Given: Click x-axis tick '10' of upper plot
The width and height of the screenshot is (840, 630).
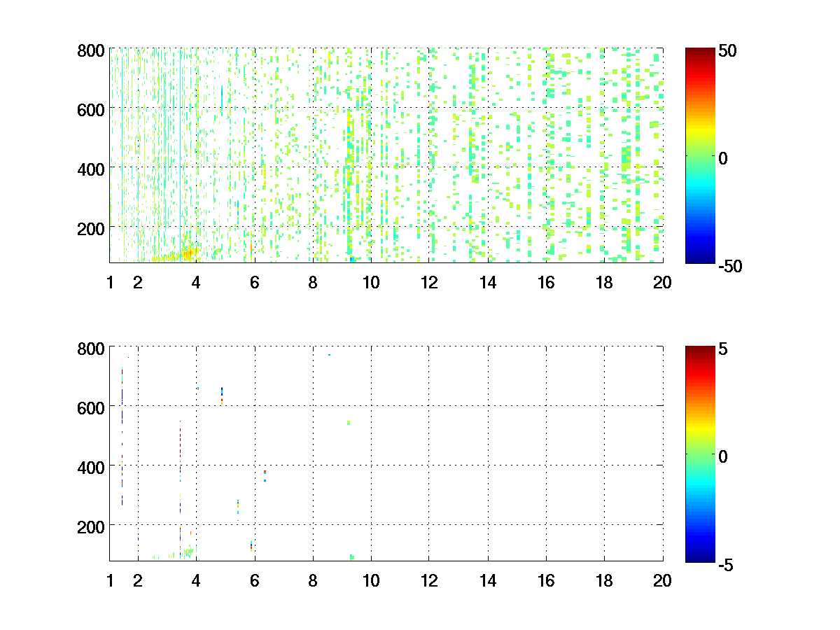Looking at the screenshot, I should tap(371, 283).
